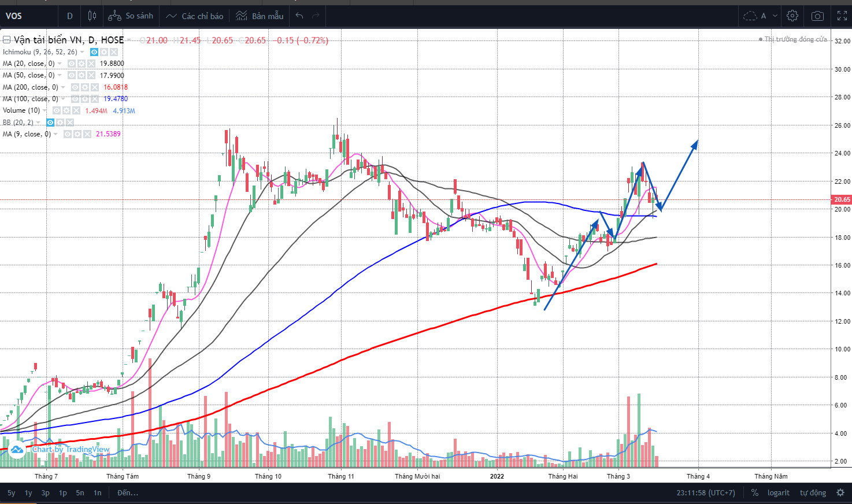852x504 pixels.
Task: Toggle visibility of MA (200, close, 0)
Action: tap(75, 87)
